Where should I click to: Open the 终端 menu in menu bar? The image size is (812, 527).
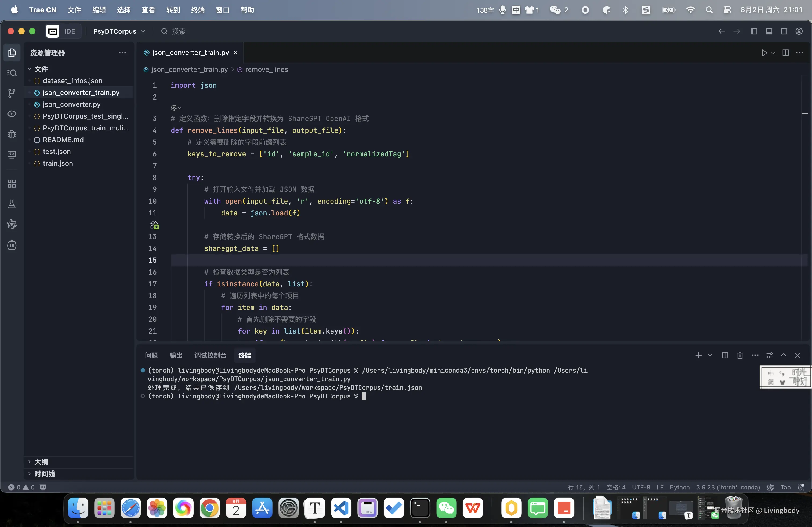coord(198,10)
